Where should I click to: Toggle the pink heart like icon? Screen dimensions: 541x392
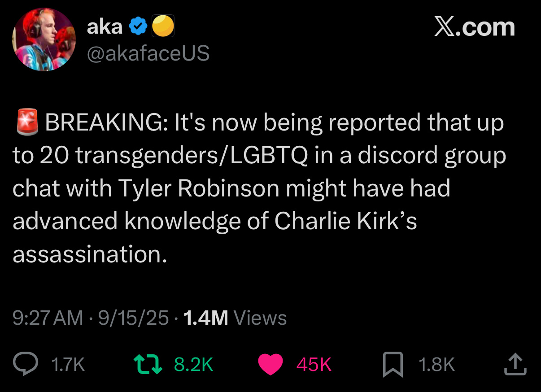(270, 364)
